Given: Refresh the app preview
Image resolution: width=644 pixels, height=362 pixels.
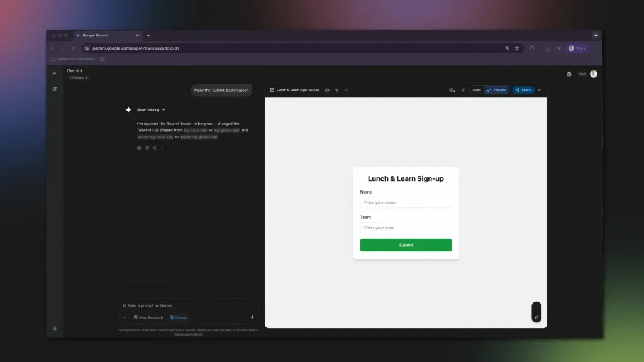Looking at the screenshot, I should coord(463,90).
